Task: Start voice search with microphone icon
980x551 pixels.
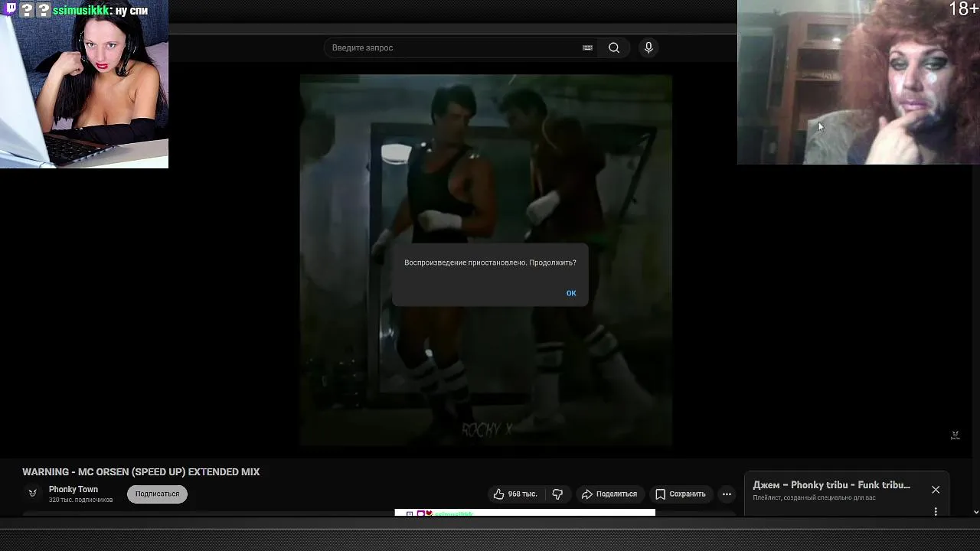Action: pyautogui.click(x=648, y=47)
